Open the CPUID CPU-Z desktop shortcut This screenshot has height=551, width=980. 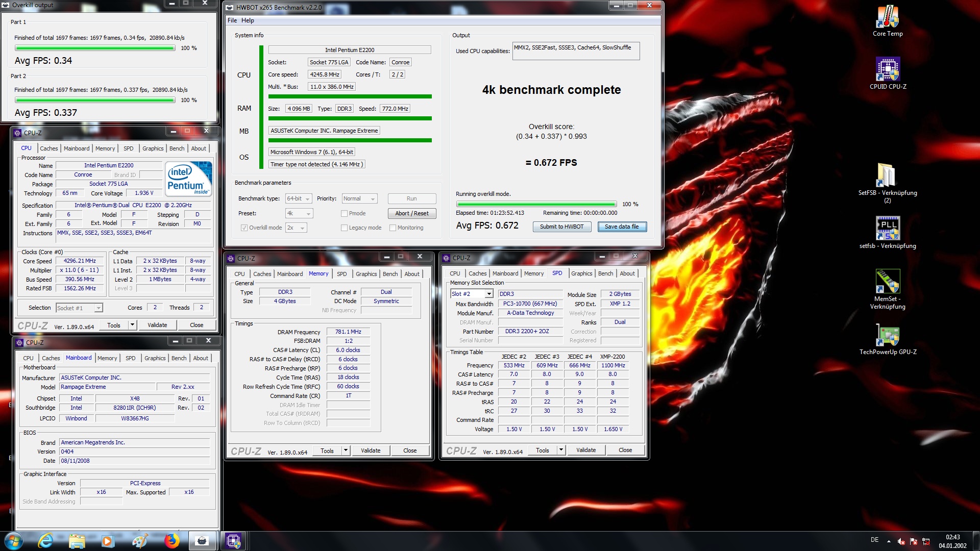888,73
